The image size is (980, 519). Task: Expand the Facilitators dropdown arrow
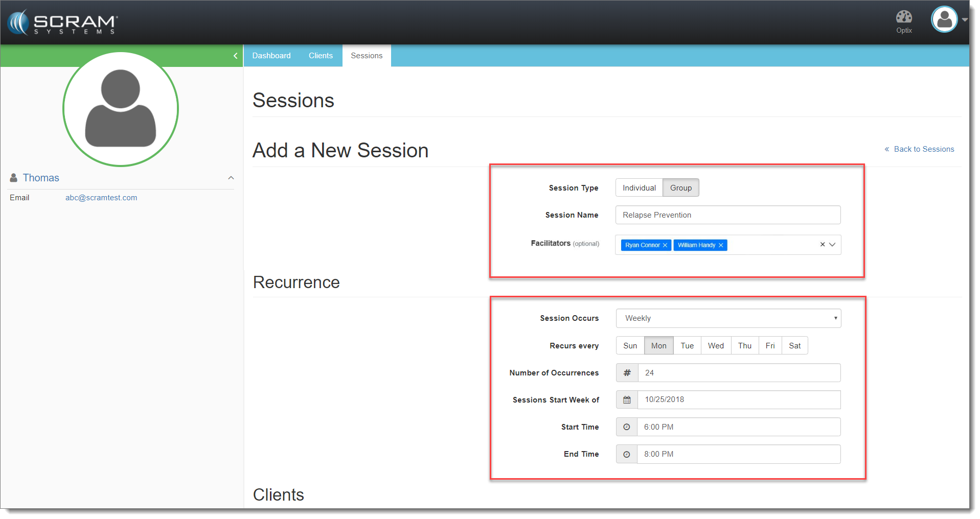pyautogui.click(x=832, y=245)
